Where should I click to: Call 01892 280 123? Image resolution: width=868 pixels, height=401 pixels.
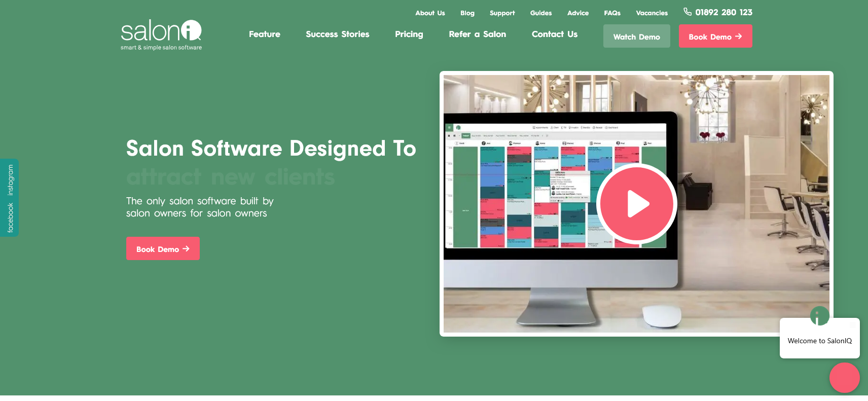click(x=724, y=12)
